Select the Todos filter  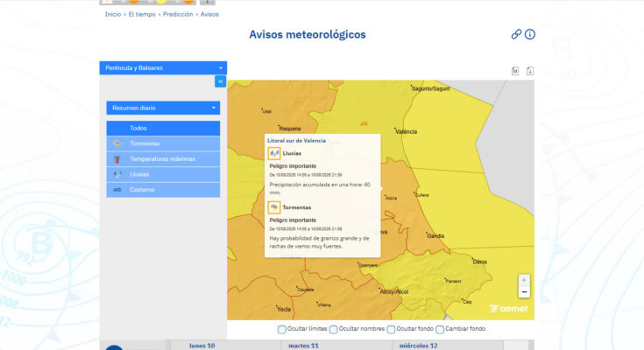coord(163,128)
